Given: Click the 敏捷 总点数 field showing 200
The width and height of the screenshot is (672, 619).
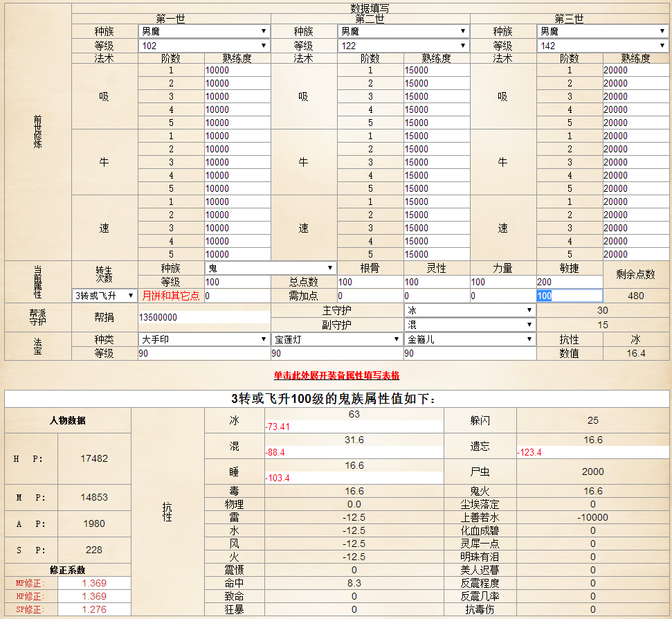Looking at the screenshot, I should 569,282.
